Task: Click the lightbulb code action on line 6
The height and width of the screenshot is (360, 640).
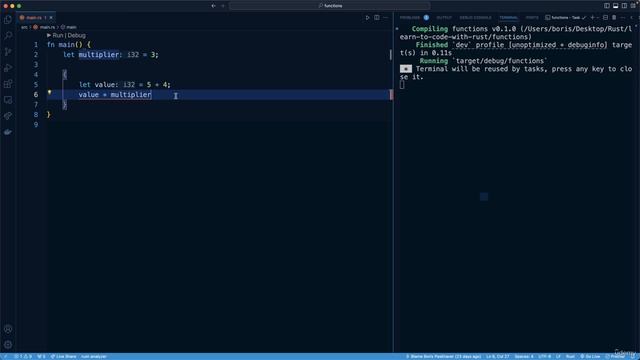Action: point(49,93)
